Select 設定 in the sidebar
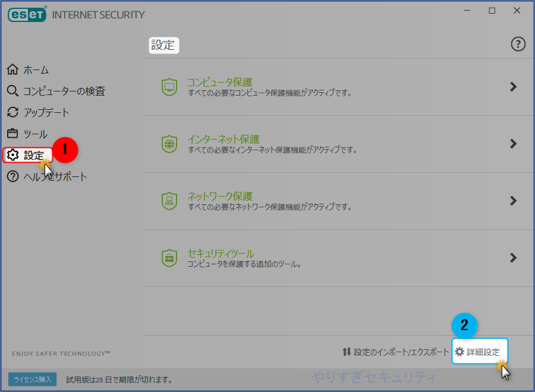 (x=34, y=156)
